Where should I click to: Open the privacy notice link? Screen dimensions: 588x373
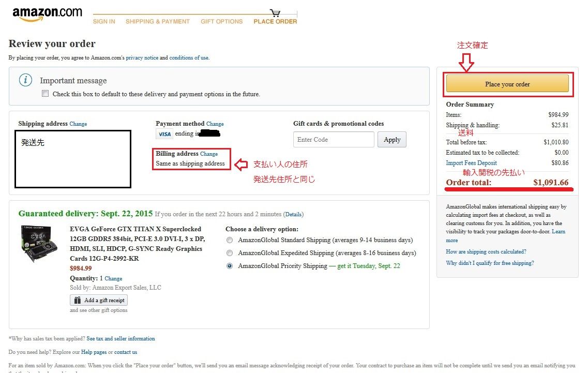[142, 58]
